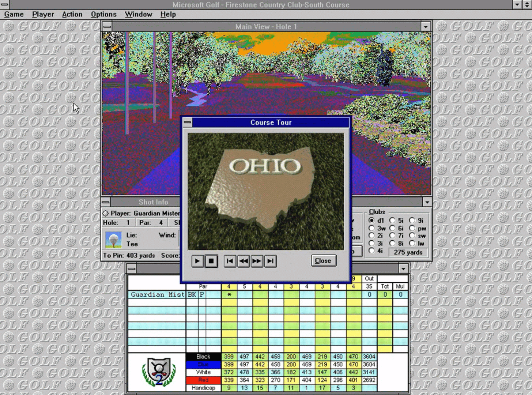Play the Course Tour video
Image resolution: width=532 pixels, height=395 pixels.
[197, 261]
